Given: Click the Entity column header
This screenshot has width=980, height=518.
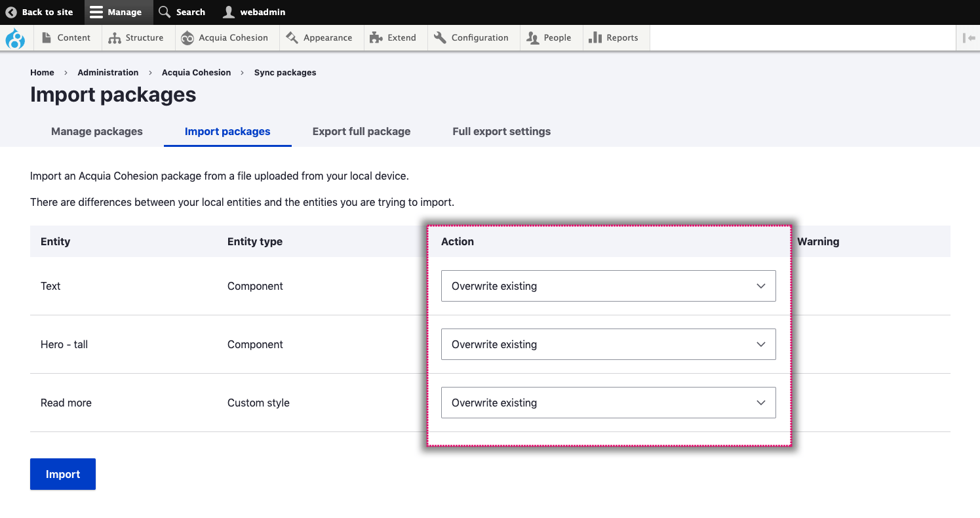Looking at the screenshot, I should (x=55, y=241).
